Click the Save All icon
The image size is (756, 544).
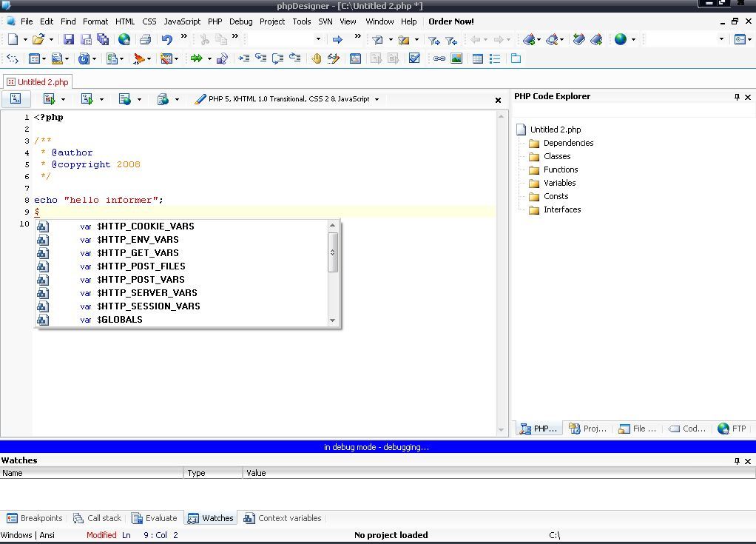[x=103, y=39]
